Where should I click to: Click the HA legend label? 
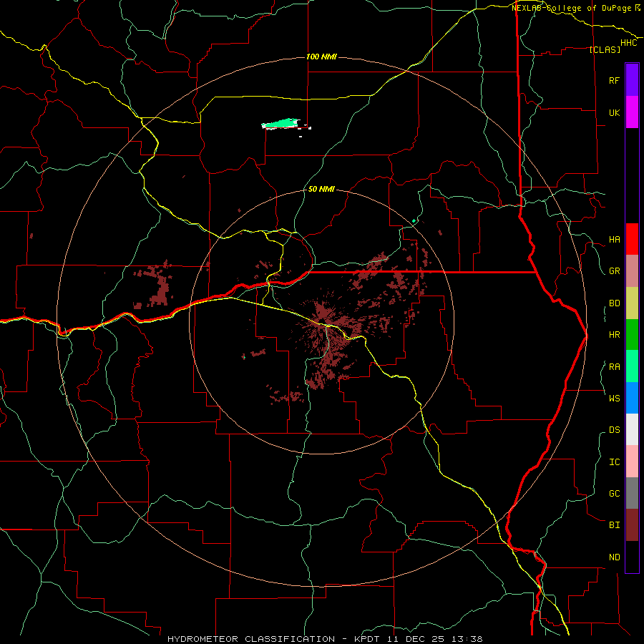(x=615, y=240)
